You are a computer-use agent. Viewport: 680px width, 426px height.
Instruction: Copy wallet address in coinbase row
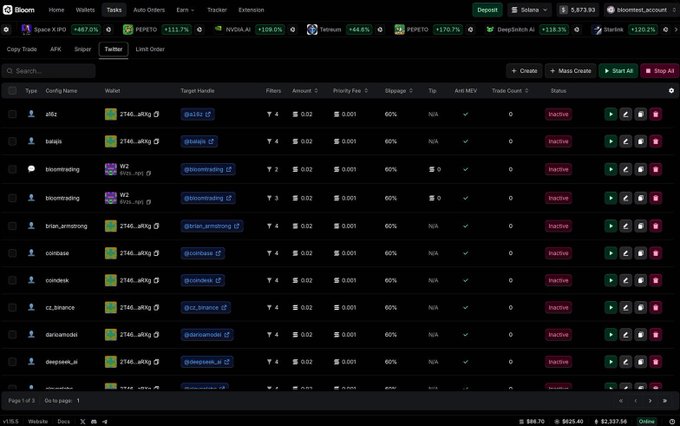click(x=157, y=253)
